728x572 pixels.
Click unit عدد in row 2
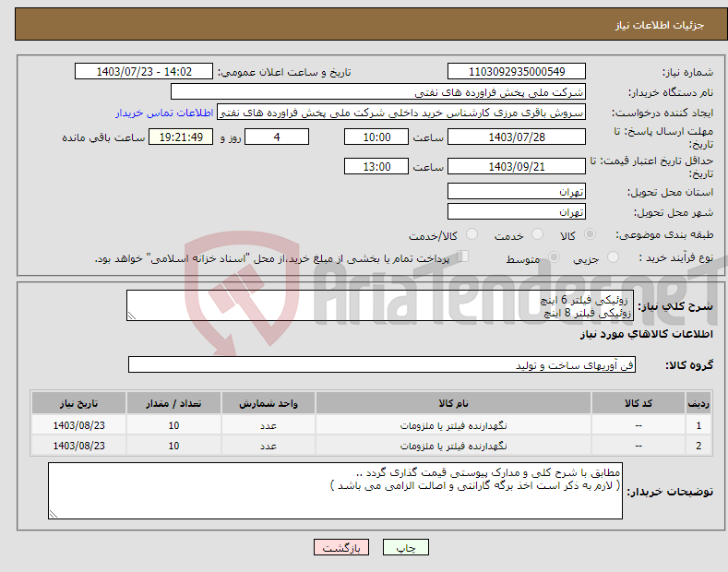point(269,446)
